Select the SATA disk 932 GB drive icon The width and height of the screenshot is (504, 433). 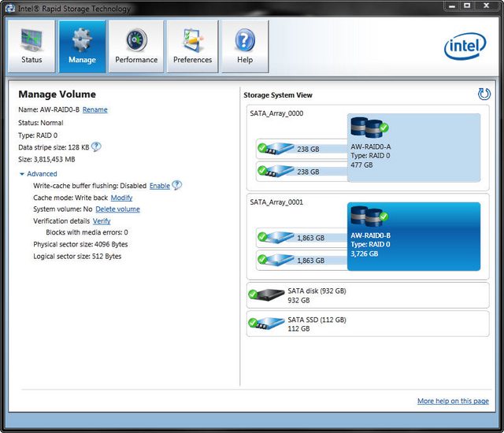click(266, 294)
